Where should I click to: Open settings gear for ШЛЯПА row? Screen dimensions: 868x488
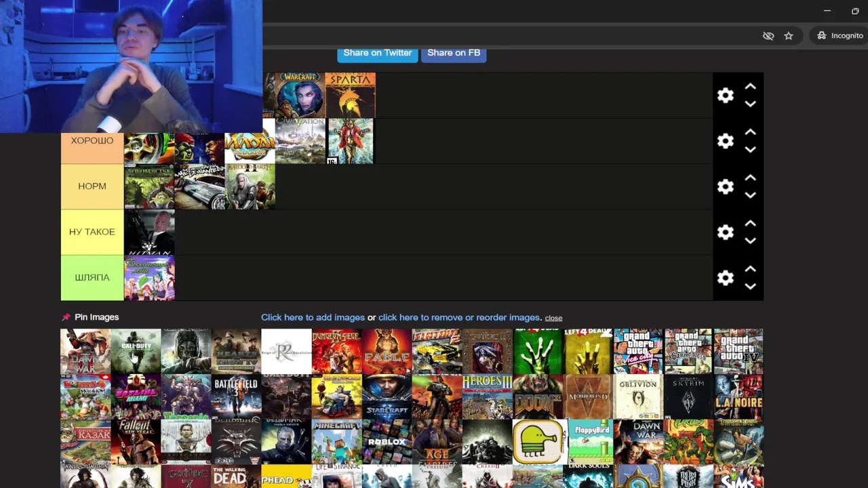(726, 278)
